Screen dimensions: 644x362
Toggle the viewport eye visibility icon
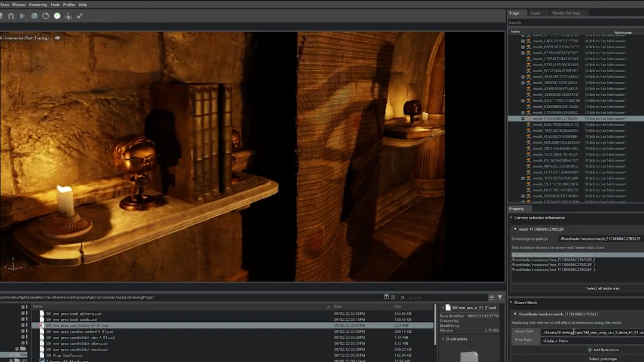(58, 38)
